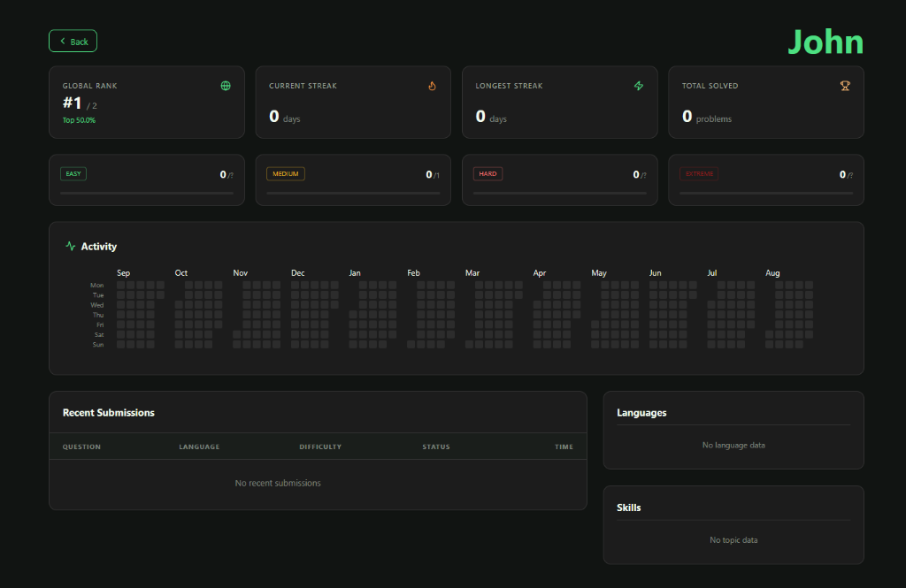Click the No recent submissions message
906x588 pixels.
pyautogui.click(x=278, y=483)
